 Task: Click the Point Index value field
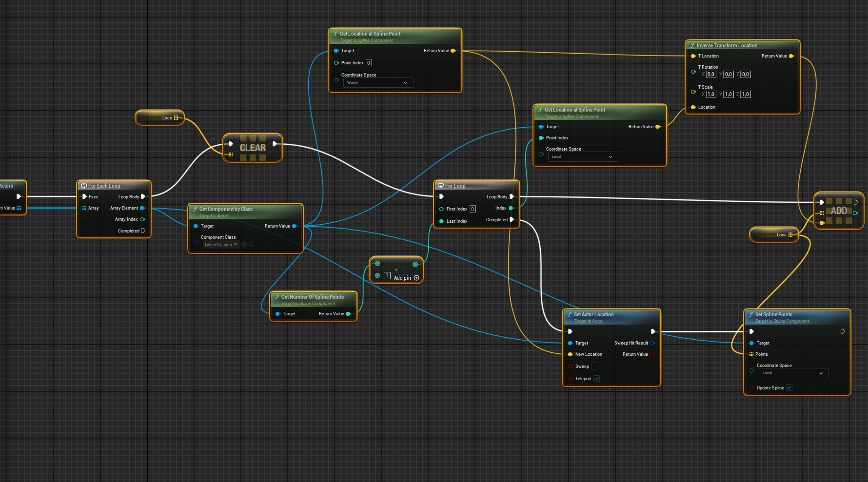tap(369, 62)
